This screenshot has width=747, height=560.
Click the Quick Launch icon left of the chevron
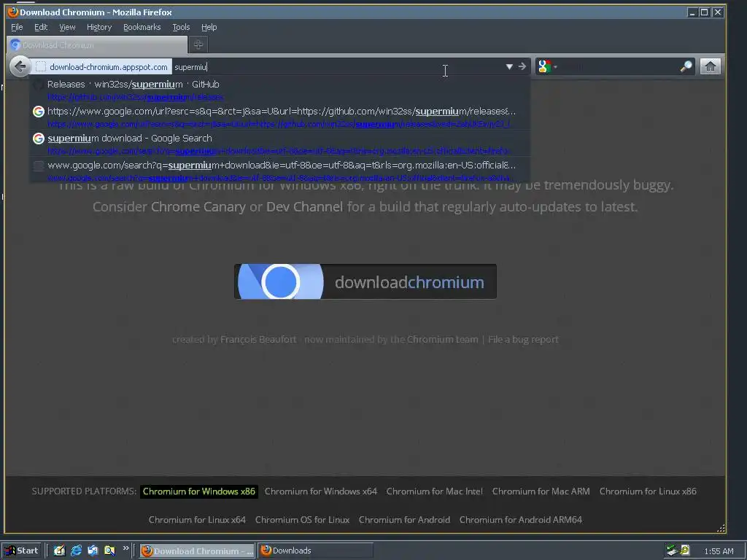109,551
